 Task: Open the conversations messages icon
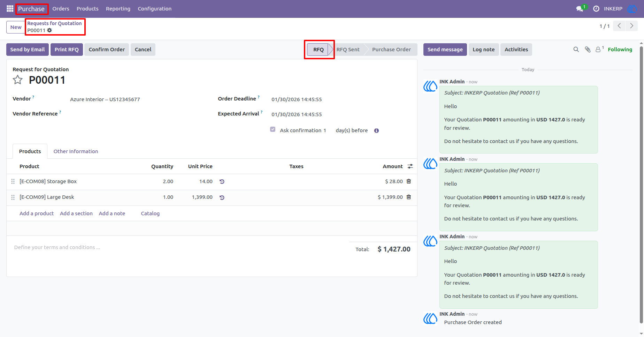(x=580, y=9)
